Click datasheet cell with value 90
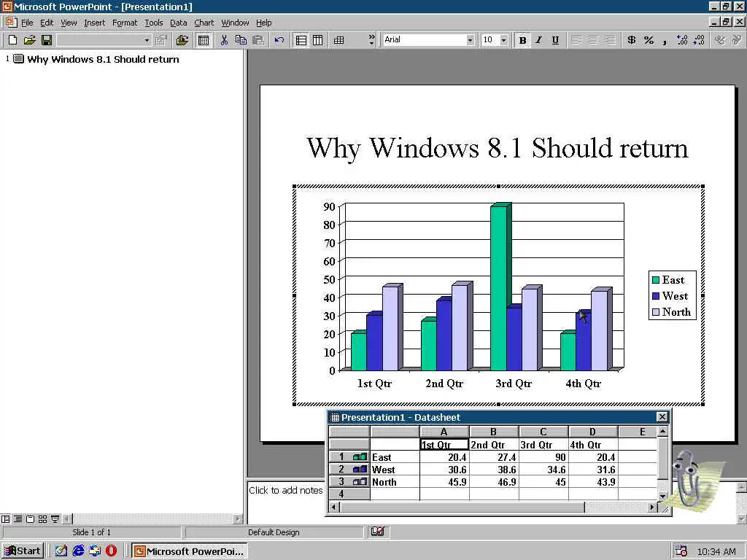The height and width of the screenshot is (560, 747). 543,457
